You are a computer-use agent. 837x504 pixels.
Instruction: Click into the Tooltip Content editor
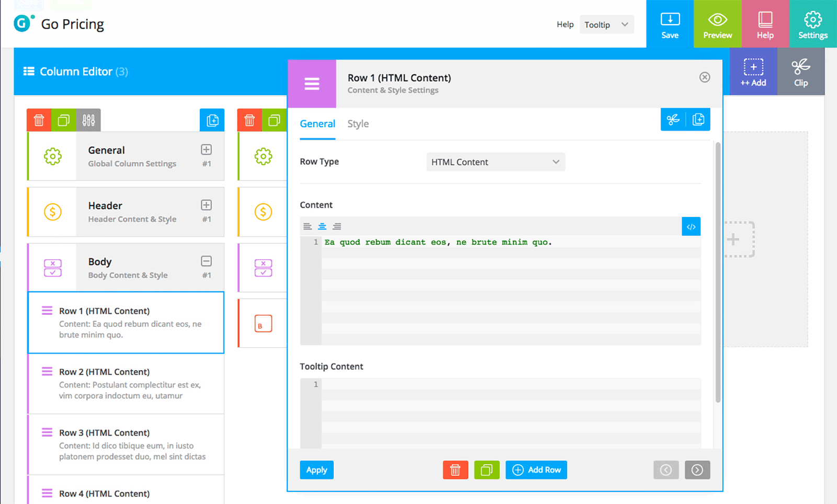point(511,413)
